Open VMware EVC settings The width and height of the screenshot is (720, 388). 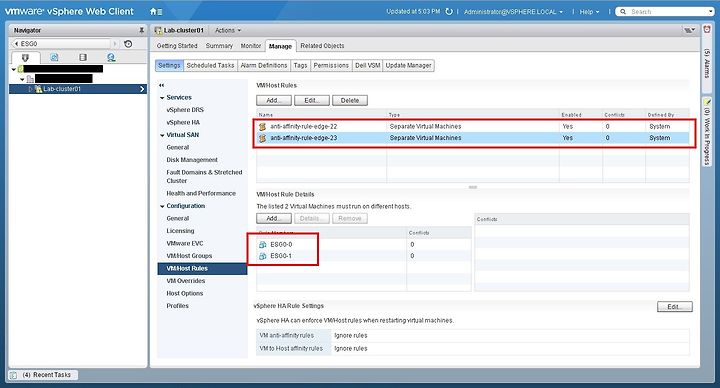click(185, 243)
